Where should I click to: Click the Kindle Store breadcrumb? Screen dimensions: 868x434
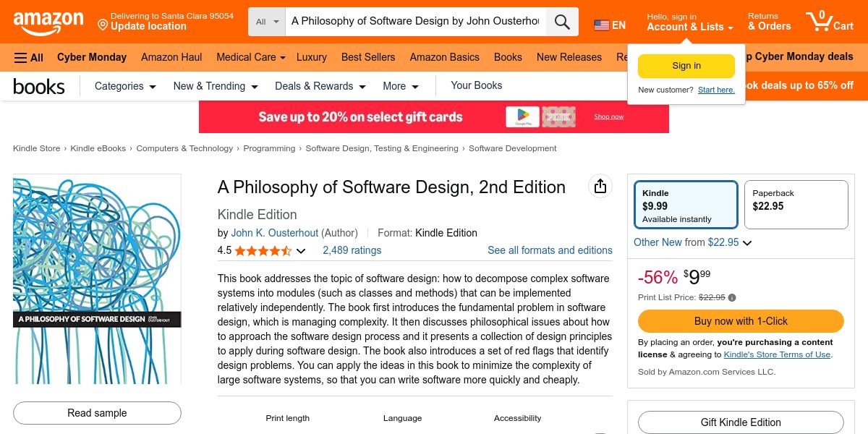(x=36, y=148)
